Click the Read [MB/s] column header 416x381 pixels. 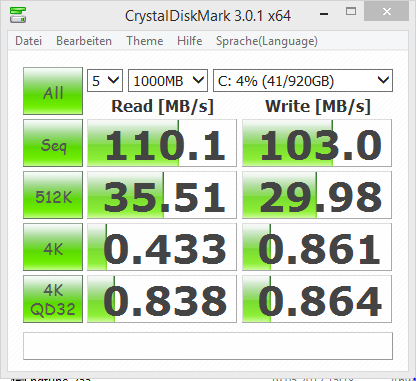[162, 107]
